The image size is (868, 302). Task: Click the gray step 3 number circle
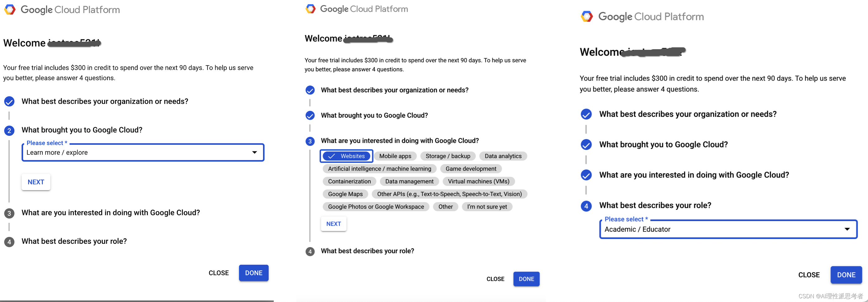(9, 213)
